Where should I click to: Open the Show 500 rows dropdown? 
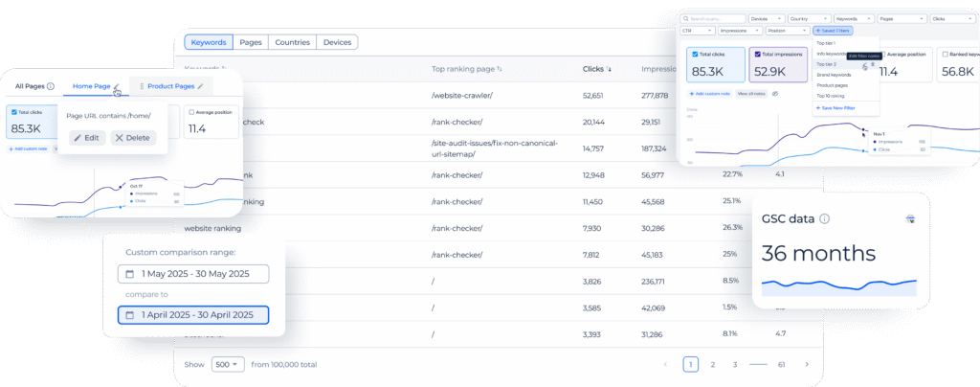click(x=228, y=365)
